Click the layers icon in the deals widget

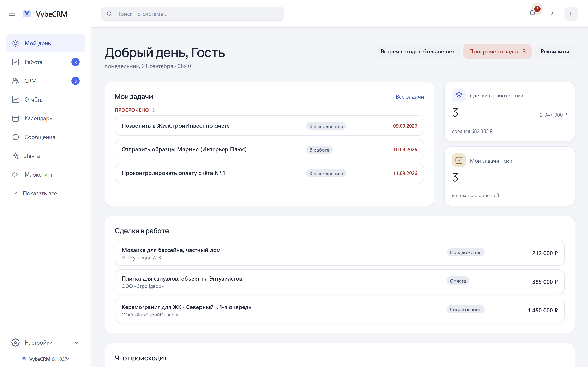pos(459,95)
